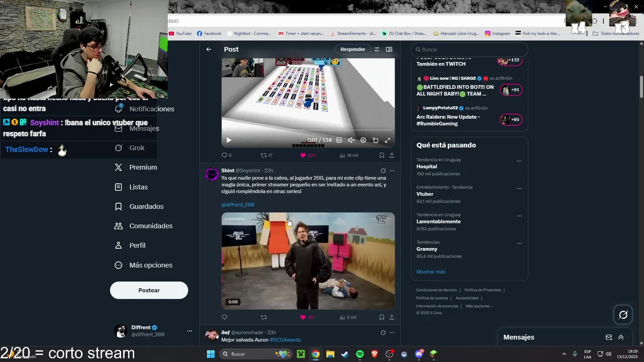Reply to the post with 5 comments

[x=226, y=155]
